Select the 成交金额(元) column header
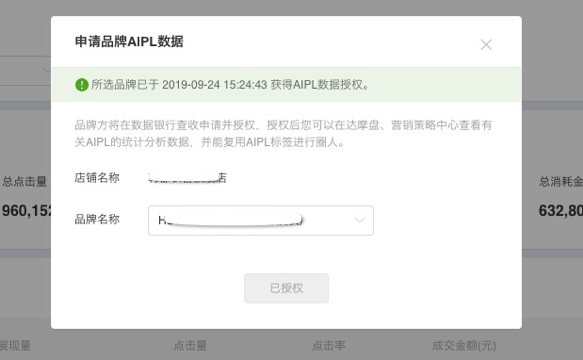Screen dimensions: 583x360 click(x=464, y=346)
